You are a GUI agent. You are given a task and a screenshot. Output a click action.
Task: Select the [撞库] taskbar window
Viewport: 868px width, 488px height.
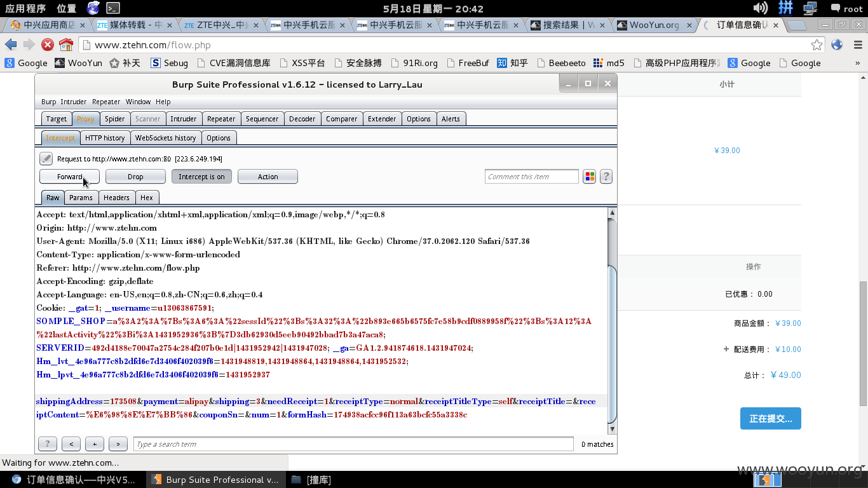point(311,480)
